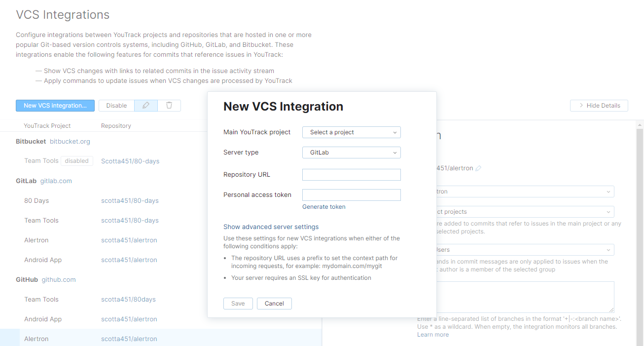The height and width of the screenshot is (346, 644).
Task: Click the New VCS integration button
Action: tap(55, 105)
